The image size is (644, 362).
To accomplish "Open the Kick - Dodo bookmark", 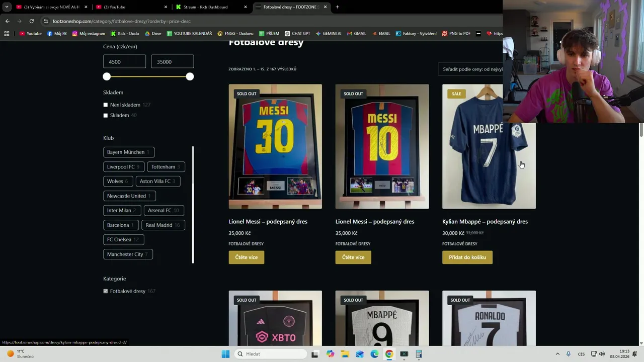I will [x=124, y=34].
